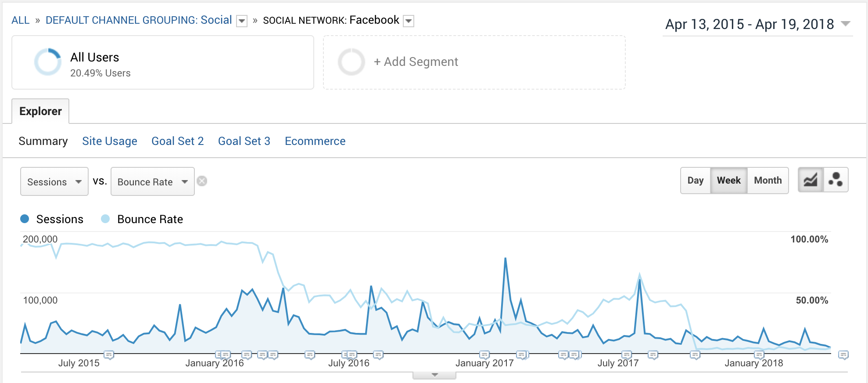Open the date range picker
Screen dimensions: 868x383
(x=757, y=24)
